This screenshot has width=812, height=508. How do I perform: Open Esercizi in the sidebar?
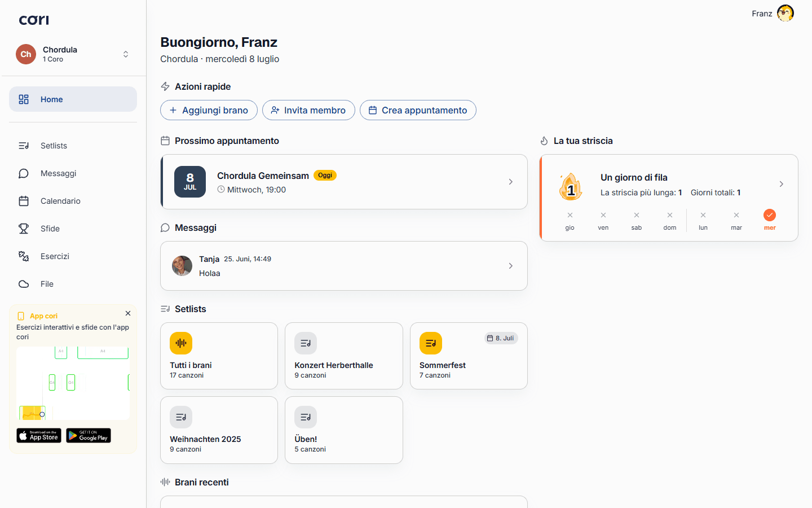point(73,256)
